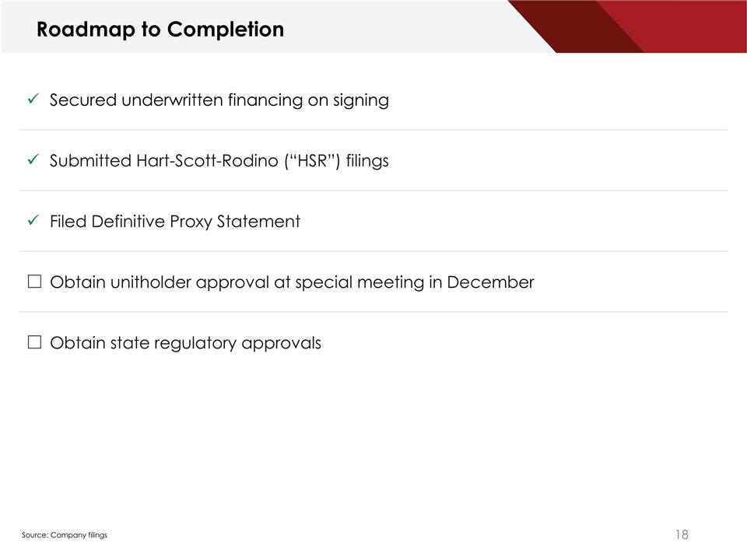Viewport: 747px width, 560px height.
Task: Click the word December in the bullet
Action: click(490, 282)
